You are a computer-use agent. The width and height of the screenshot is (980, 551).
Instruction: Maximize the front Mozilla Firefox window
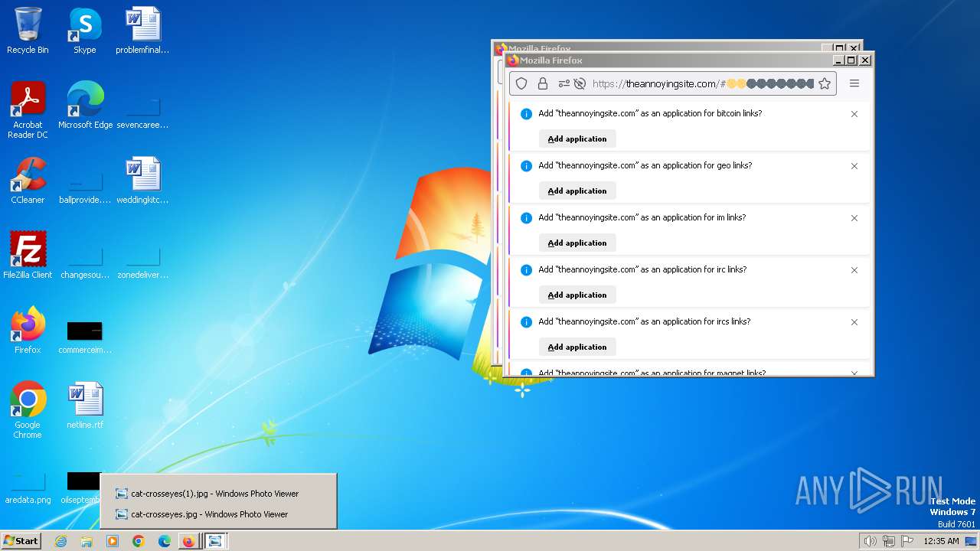point(851,60)
